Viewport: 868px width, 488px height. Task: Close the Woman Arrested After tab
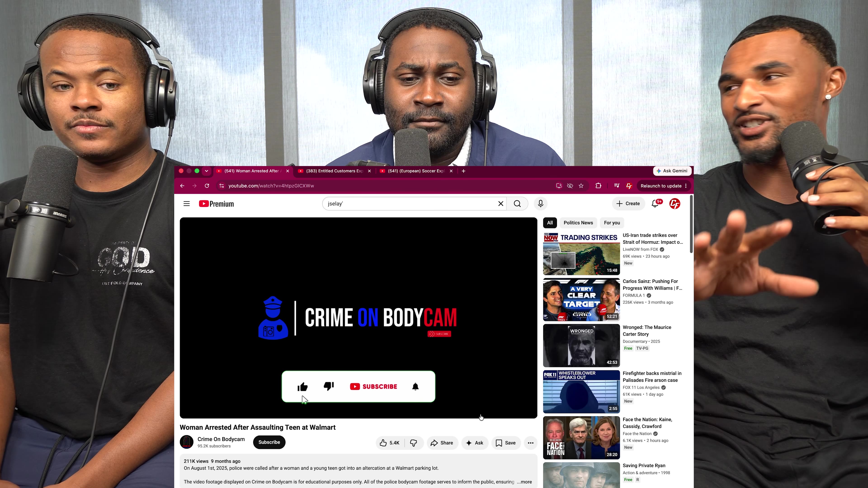click(x=288, y=171)
